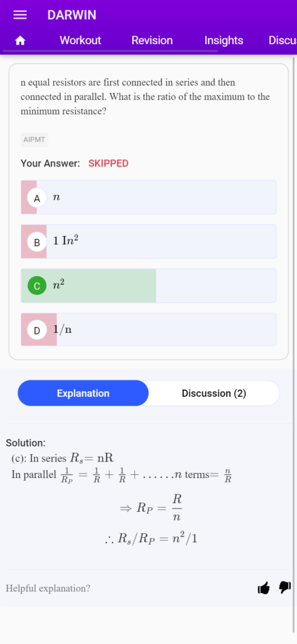Open the partially visible Discuss tab
297x644 pixels.
tap(283, 40)
